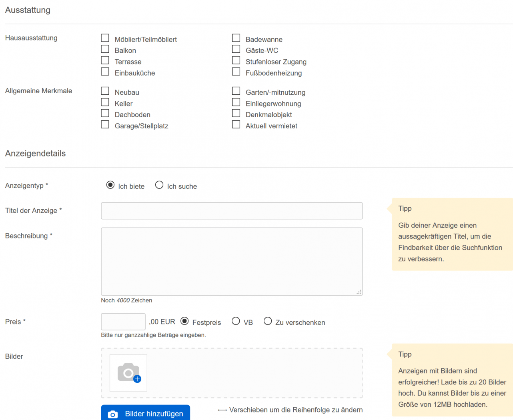Check the Keller checkbox
Viewport: 513px width, 420px height.
(x=105, y=102)
